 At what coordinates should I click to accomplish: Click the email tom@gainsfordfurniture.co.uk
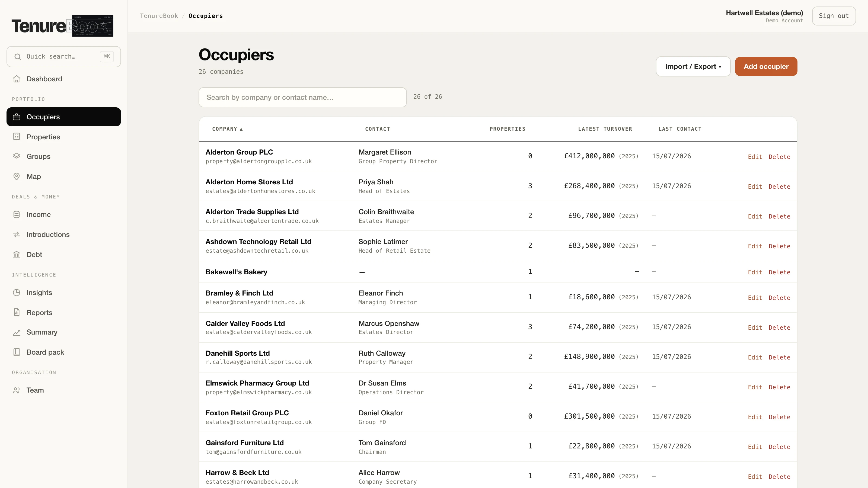[x=253, y=452]
